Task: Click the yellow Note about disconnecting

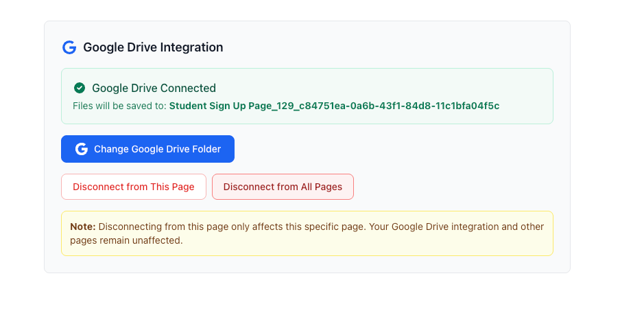Action: click(x=307, y=233)
